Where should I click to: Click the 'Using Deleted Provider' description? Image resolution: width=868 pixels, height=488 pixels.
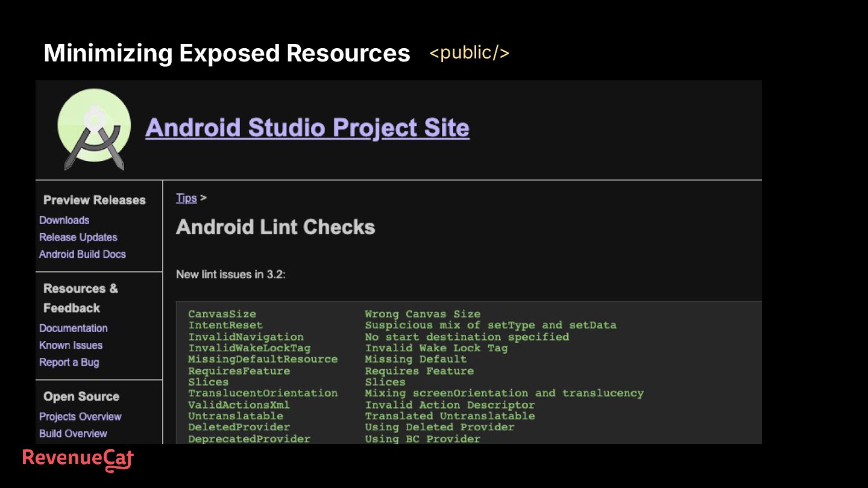click(439, 427)
